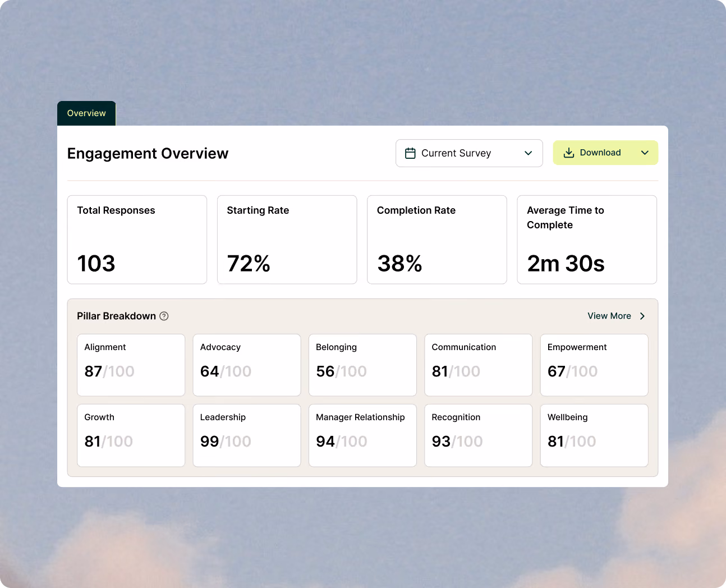
Task: Click the Engagement Overview heading
Action: 148,154
